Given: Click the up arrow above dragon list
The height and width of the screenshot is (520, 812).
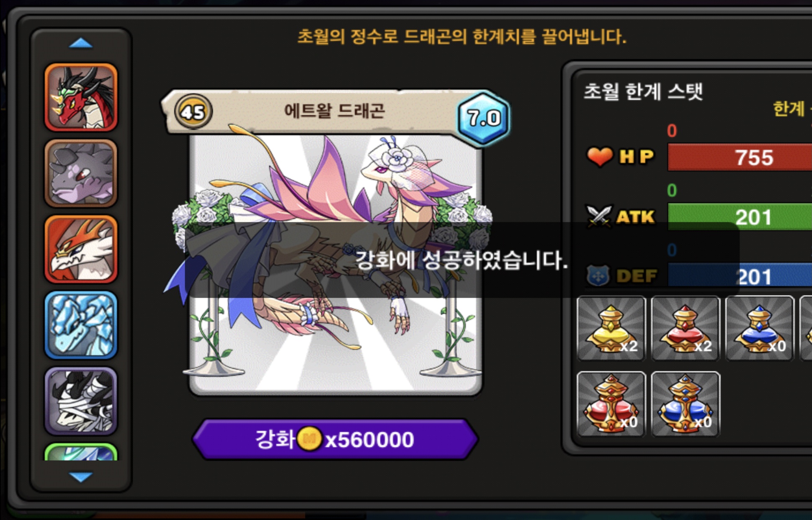Looking at the screenshot, I should [x=80, y=43].
